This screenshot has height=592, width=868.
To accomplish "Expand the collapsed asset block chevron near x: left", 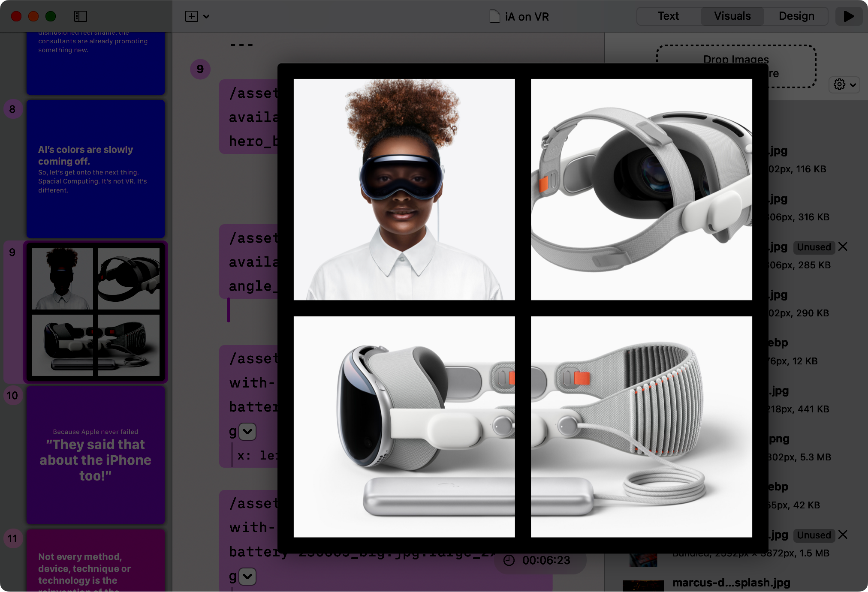I will click(x=247, y=432).
